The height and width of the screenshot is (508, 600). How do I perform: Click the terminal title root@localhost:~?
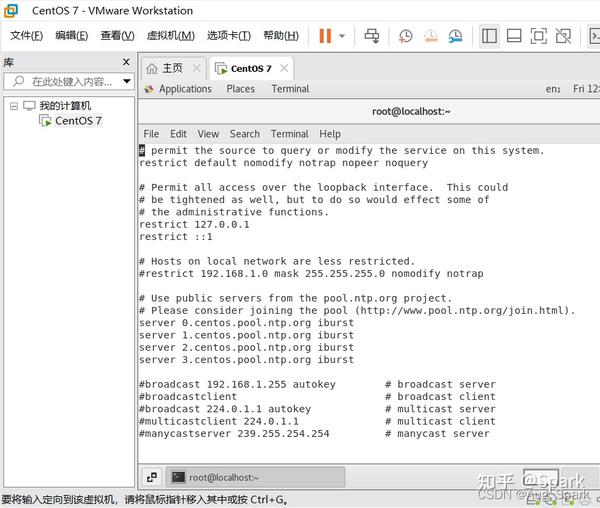click(x=411, y=111)
